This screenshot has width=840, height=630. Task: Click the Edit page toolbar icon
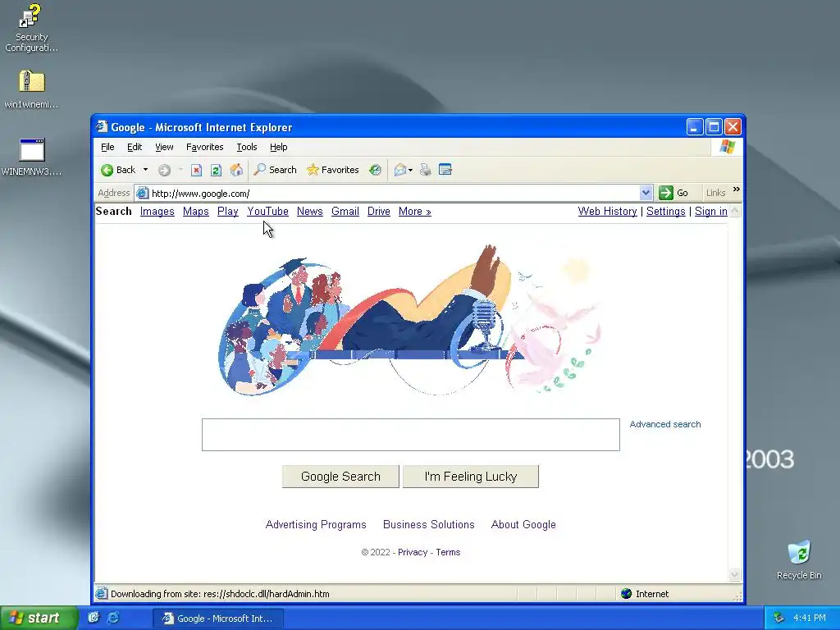tap(445, 170)
